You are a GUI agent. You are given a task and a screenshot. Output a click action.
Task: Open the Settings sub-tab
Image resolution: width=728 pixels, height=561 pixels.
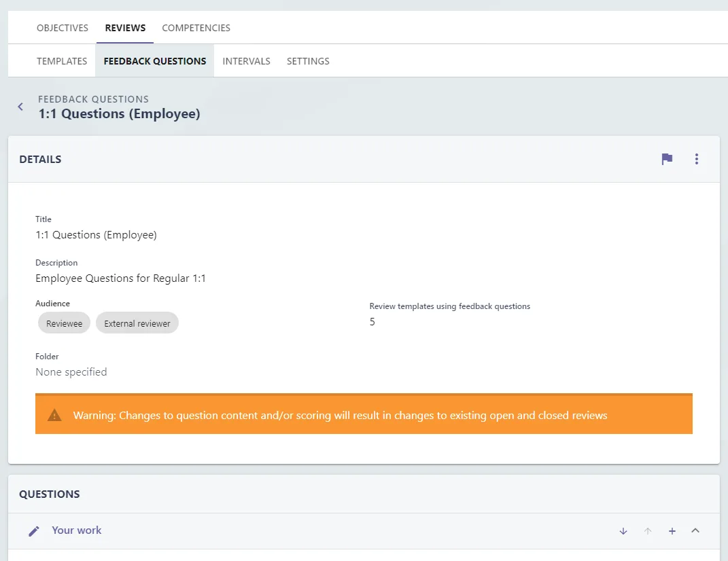(308, 61)
